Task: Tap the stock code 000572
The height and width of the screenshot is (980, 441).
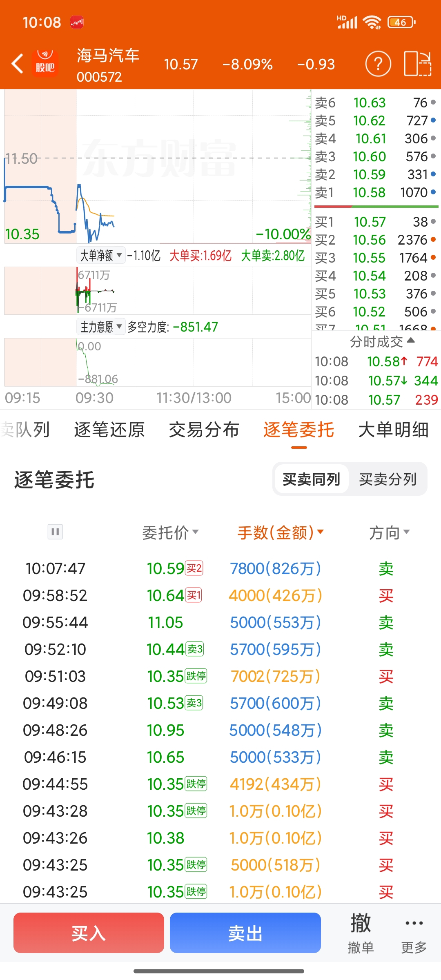Action: (99, 77)
